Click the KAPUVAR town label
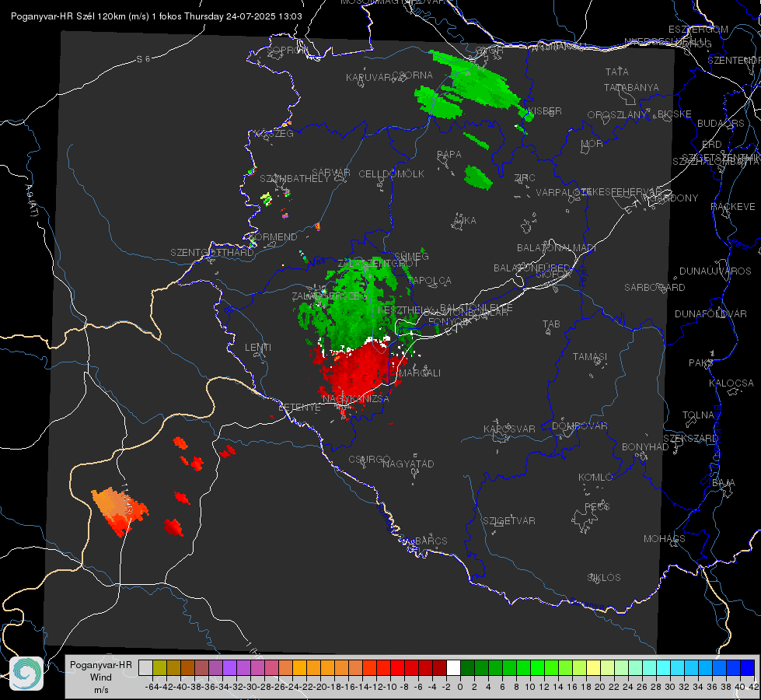Viewport: 761px width, 700px height. (x=368, y=78)
